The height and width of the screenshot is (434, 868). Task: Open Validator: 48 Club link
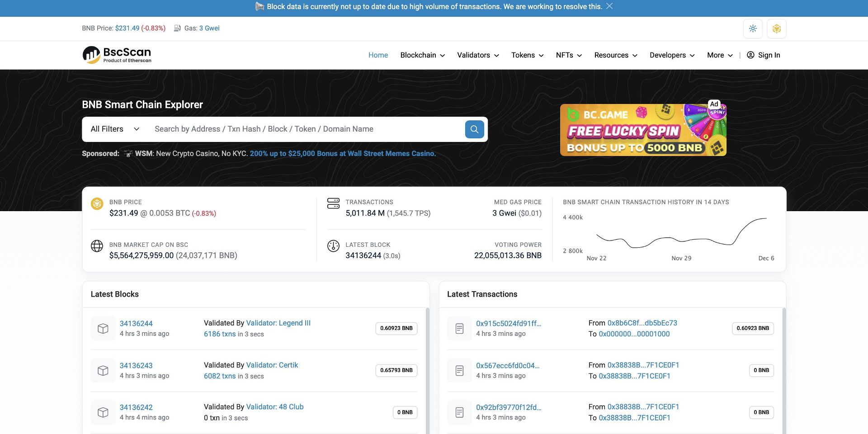pyautogui.click(x=275, y=407)
